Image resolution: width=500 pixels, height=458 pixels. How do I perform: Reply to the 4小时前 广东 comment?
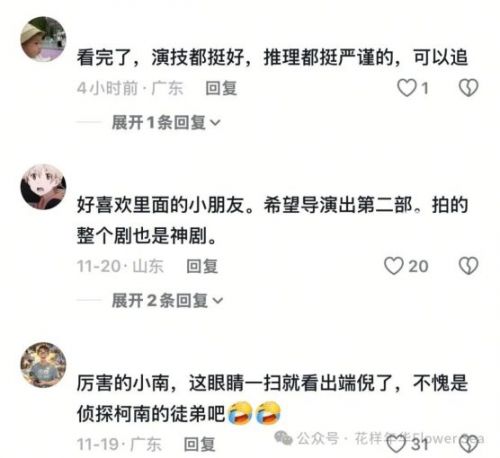coord(221,88)
